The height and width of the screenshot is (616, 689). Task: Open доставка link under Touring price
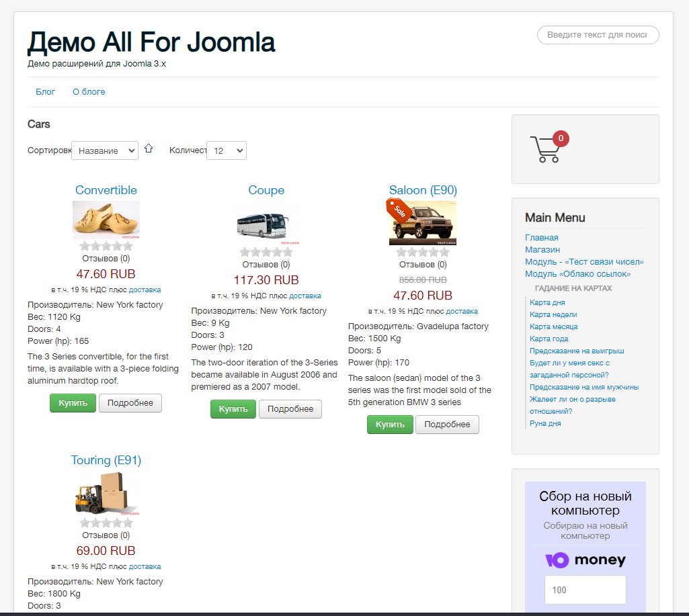[145, 566]
